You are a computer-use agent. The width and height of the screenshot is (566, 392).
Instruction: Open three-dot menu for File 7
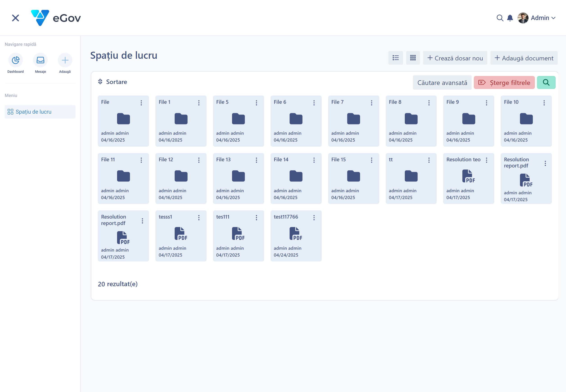tap(372, 103)
